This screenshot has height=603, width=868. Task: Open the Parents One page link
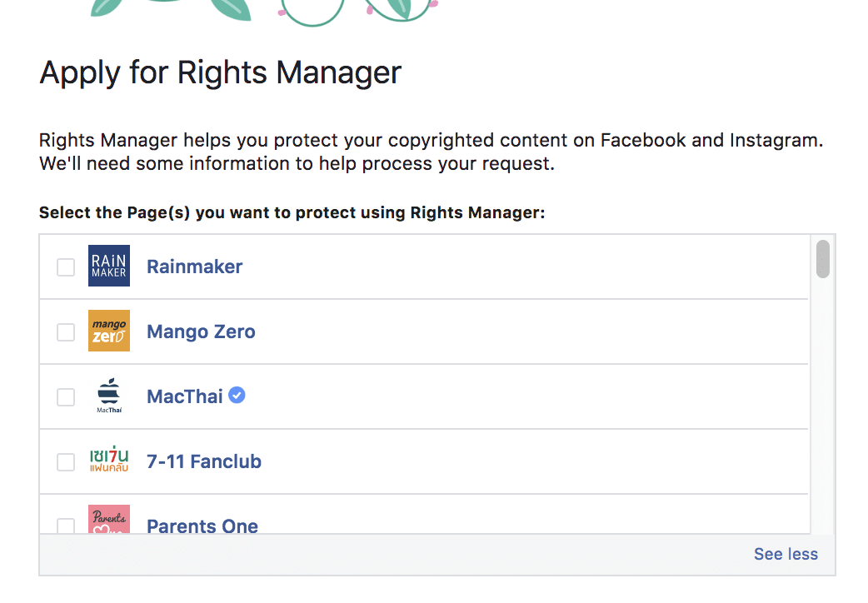click(x=202, y=526)
